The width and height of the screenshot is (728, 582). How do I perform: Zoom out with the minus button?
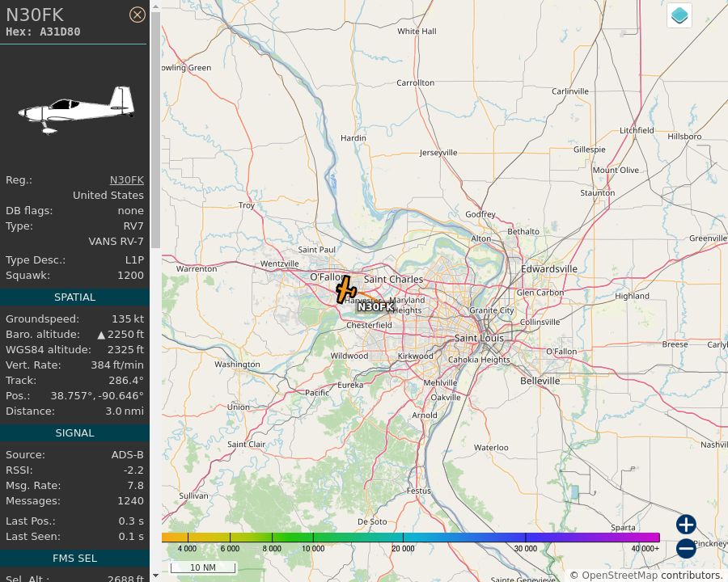click(x=686, y=548)
